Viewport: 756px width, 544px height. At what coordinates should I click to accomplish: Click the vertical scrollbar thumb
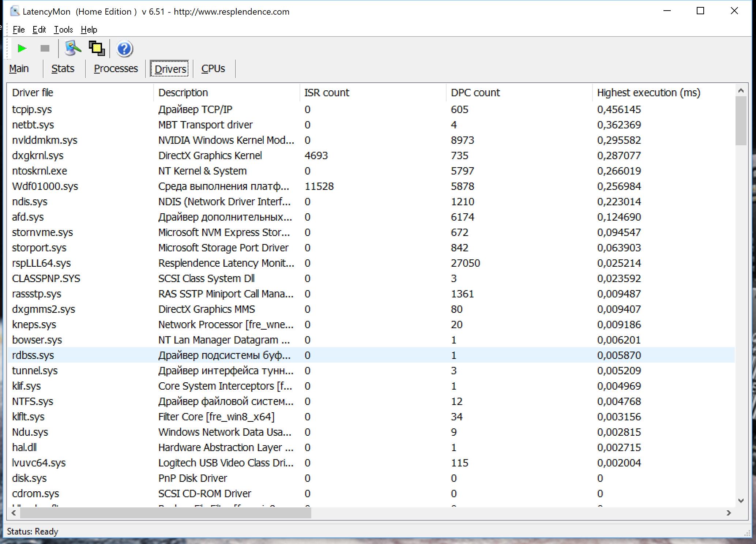click(x=741, y=121)
